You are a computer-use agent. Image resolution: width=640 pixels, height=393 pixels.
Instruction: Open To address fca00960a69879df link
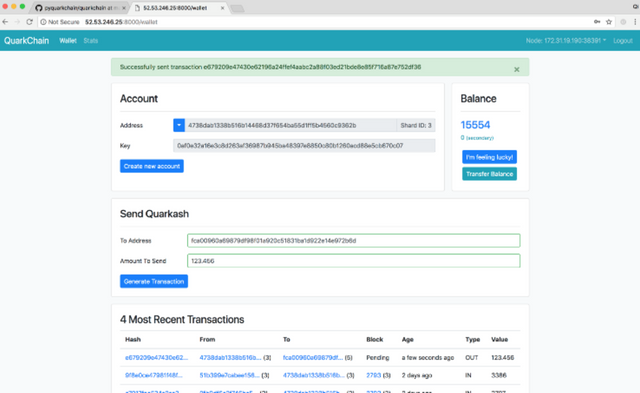[x=313, y=357]
